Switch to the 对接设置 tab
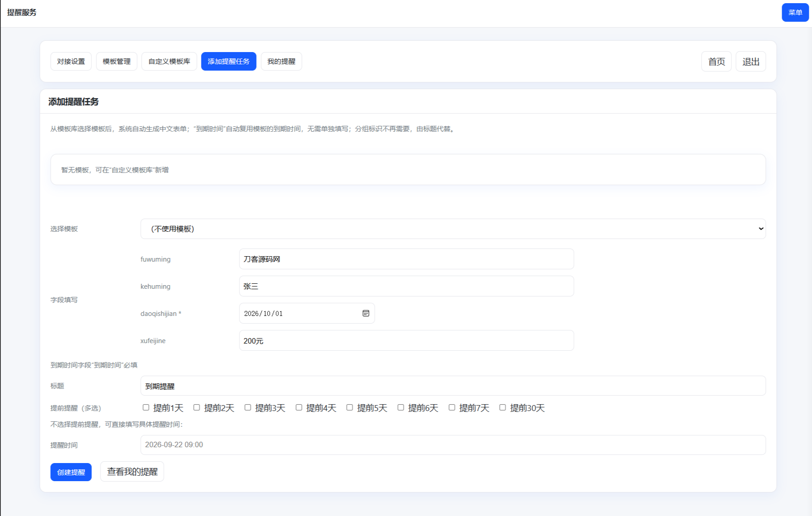Screen dimensions: 812x516 71,62
